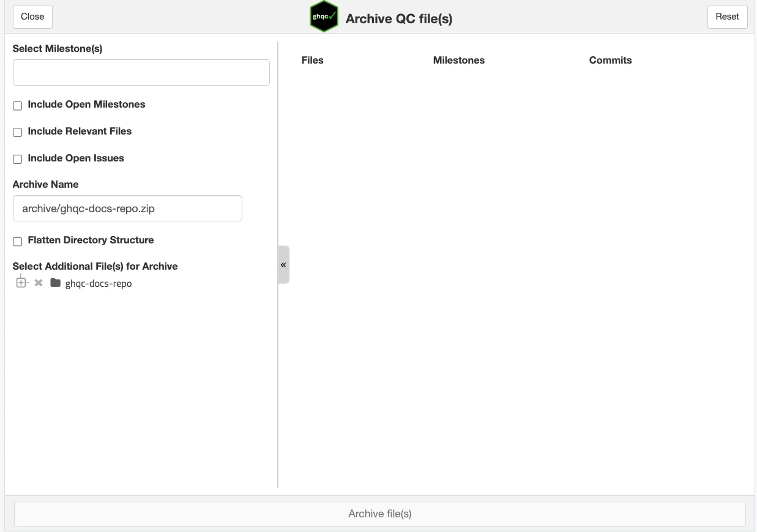Focus the Archive Name text field
This screenshot has width=757, height=532.
127,209
